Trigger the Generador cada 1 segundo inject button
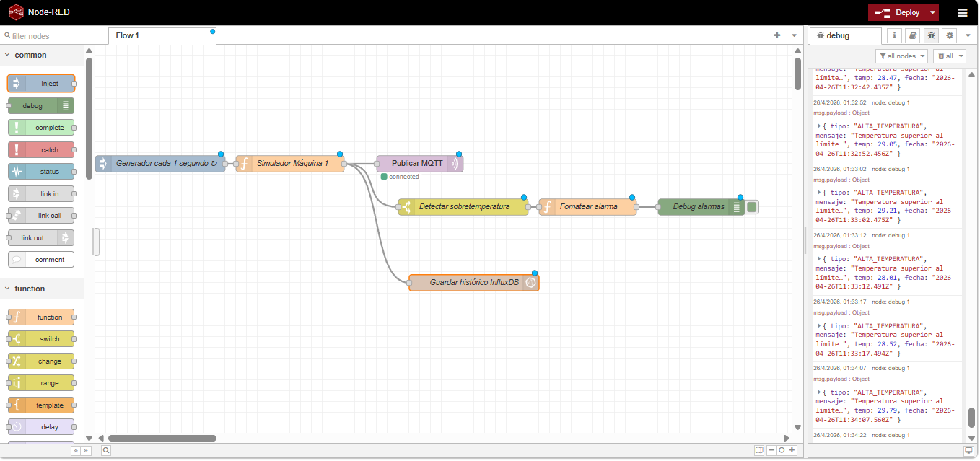The width and height of the screenshot is (980, 461). pyautogui.click(x=102, y=164)
